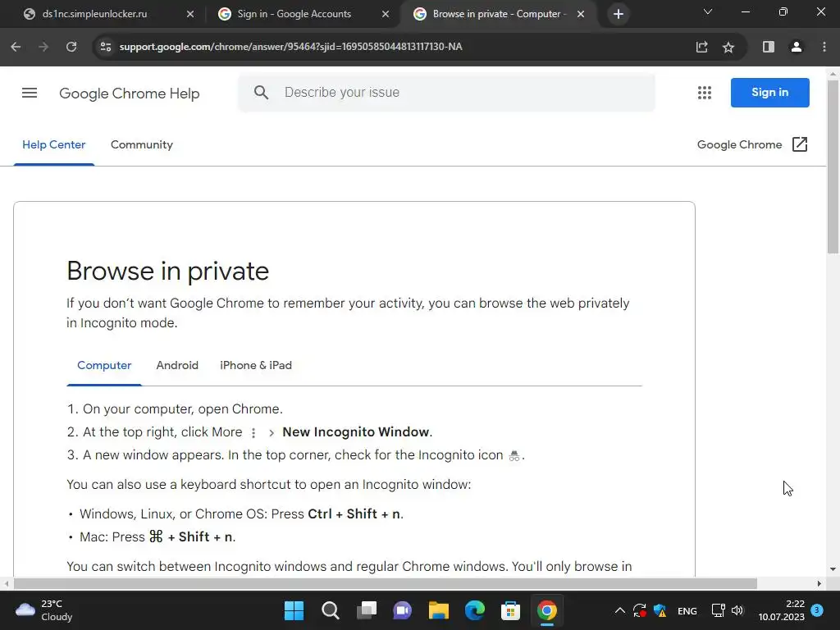Open the weather widget
Image resolution: width=840 pixels, height=630 pixels.
click(44, 610)
